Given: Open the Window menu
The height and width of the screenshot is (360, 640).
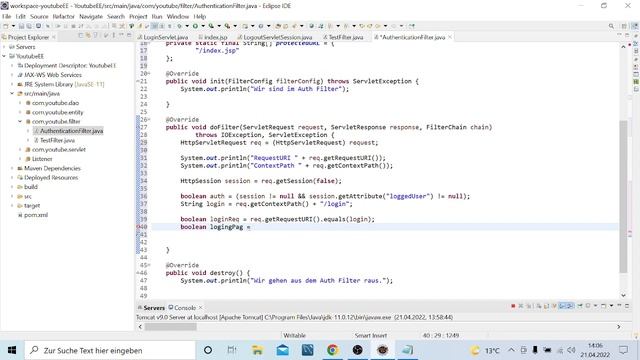Looking at the screenshot, I should click(178, 16).
